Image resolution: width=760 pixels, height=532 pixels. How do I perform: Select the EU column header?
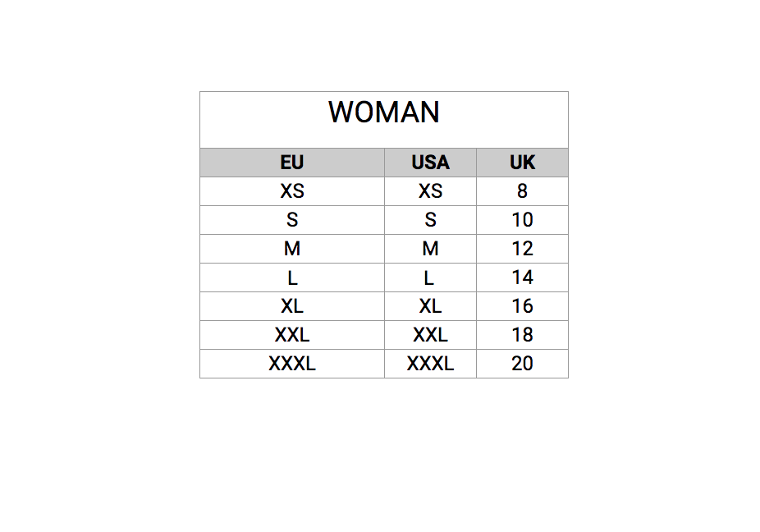coord(292,163)
